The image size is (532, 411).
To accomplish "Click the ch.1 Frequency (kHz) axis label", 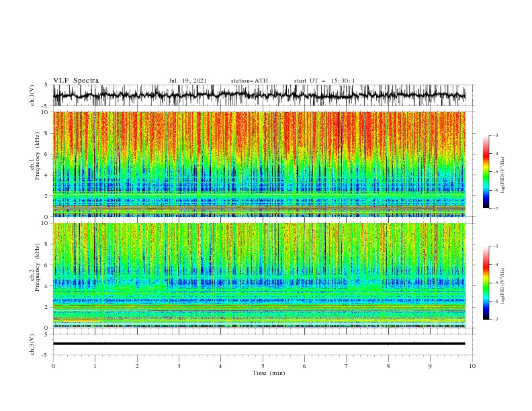I will pos(35,156).
